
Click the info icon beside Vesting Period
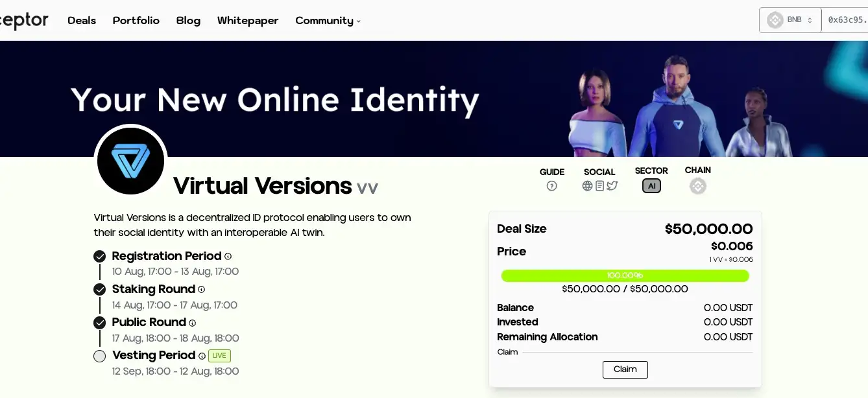(202, 356)
